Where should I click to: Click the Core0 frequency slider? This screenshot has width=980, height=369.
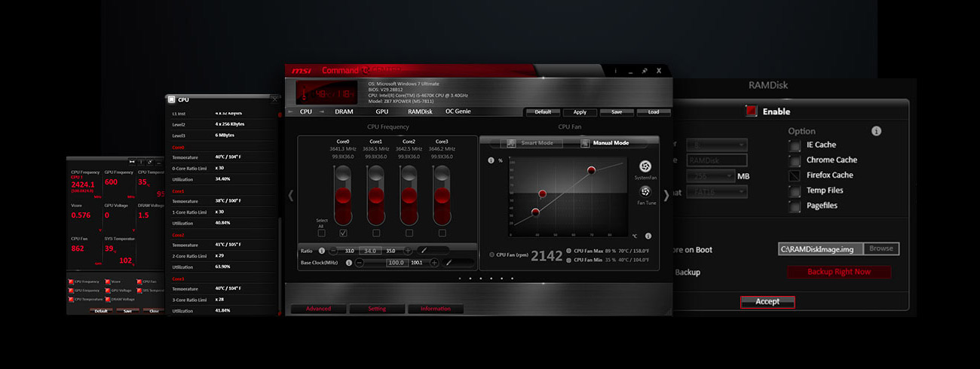pyautogui.click(x=343, y=195)
